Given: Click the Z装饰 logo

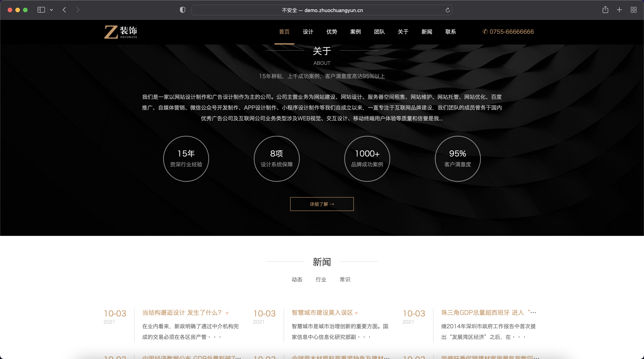Looking at the screenshot, I should [121, 32].
